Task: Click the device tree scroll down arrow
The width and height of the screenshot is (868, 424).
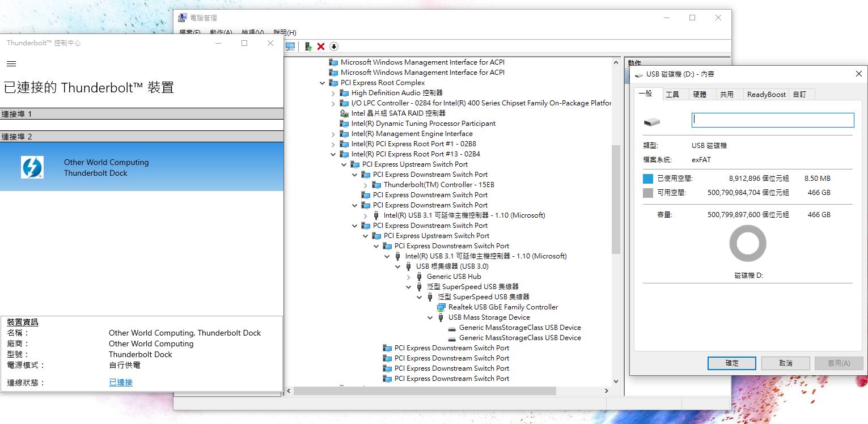Action: coord(616,381)
